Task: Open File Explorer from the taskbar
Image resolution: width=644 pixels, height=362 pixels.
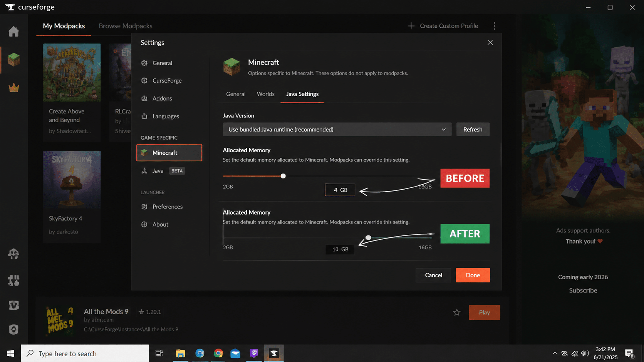Action: pyautogui.click(x=180, y=353)
